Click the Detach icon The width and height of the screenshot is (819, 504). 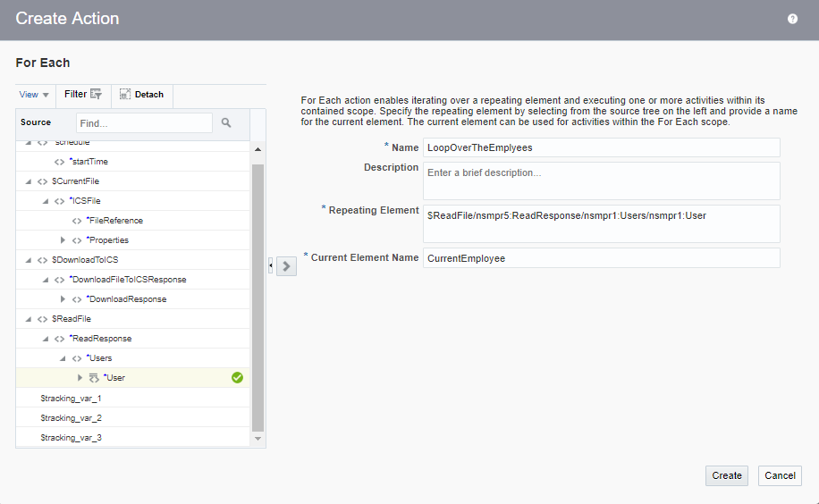point(125,94)
